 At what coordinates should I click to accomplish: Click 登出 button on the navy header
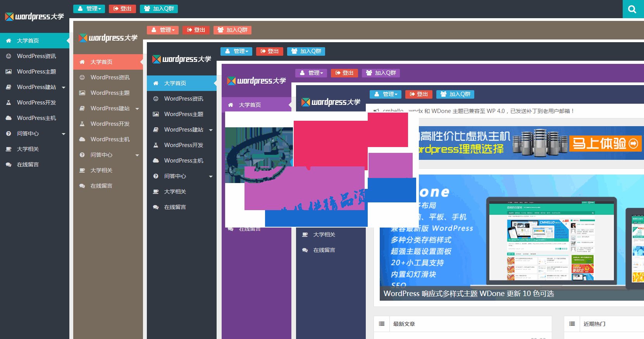tap(419, 94)
